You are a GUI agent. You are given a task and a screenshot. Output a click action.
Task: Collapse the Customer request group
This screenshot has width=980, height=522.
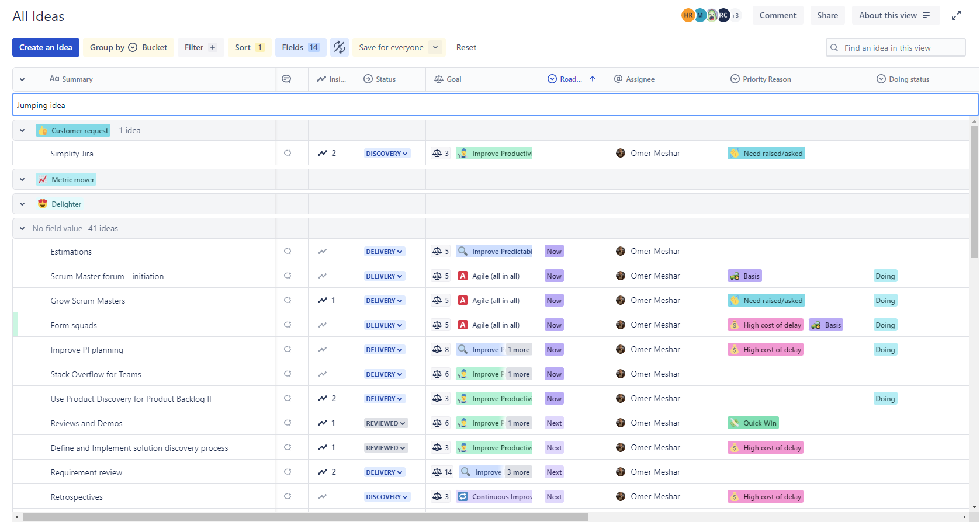22,131
